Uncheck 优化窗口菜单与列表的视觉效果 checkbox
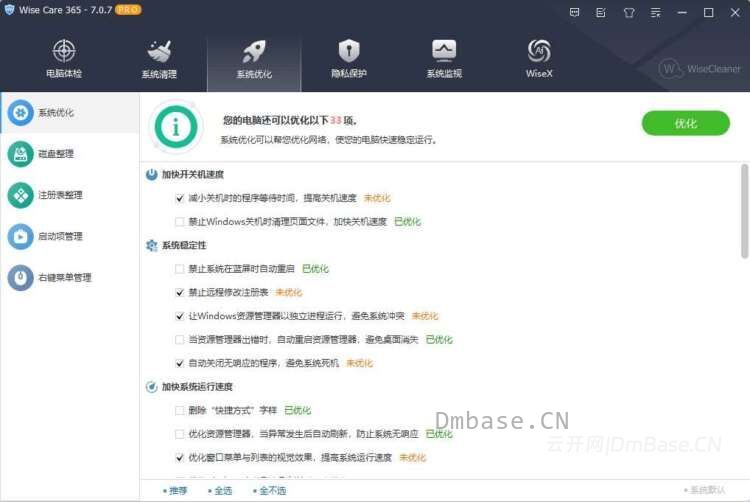 179,458
